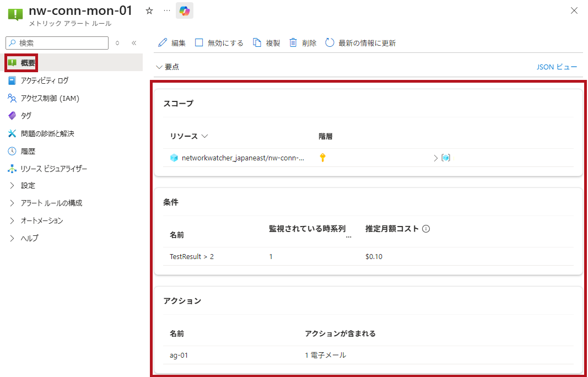Click the chevron before the resource group icon

(436, 158)
